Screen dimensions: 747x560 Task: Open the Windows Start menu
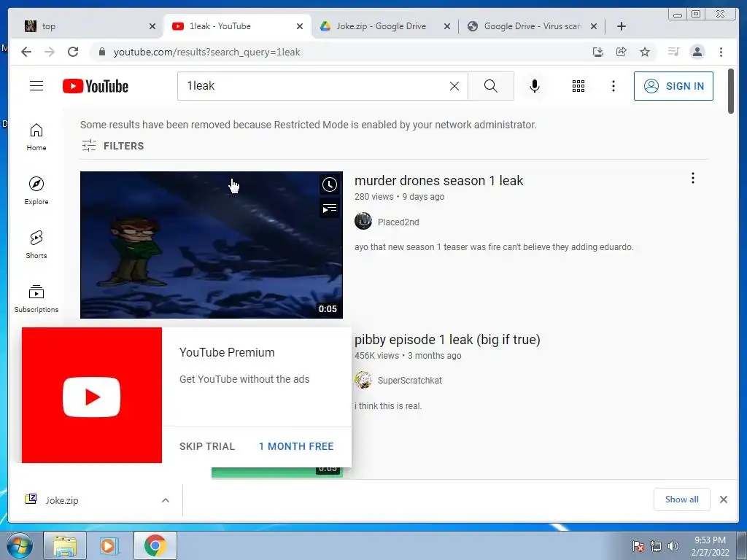19,545
